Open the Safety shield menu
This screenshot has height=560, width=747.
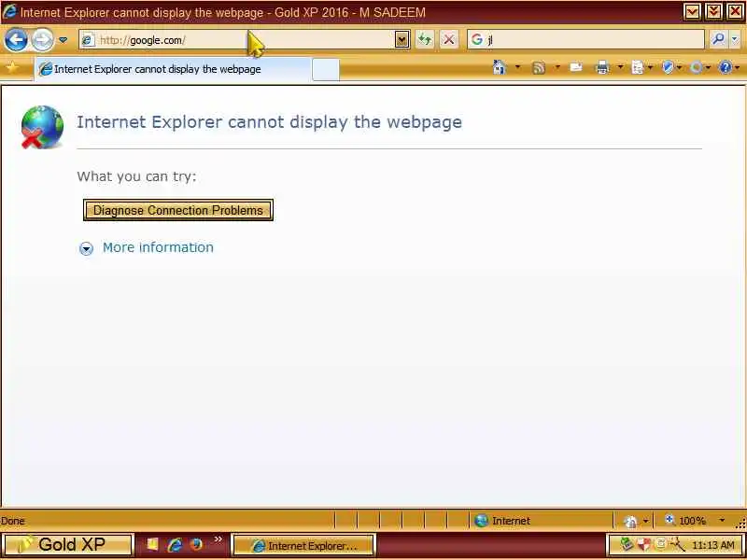point(669,68)
